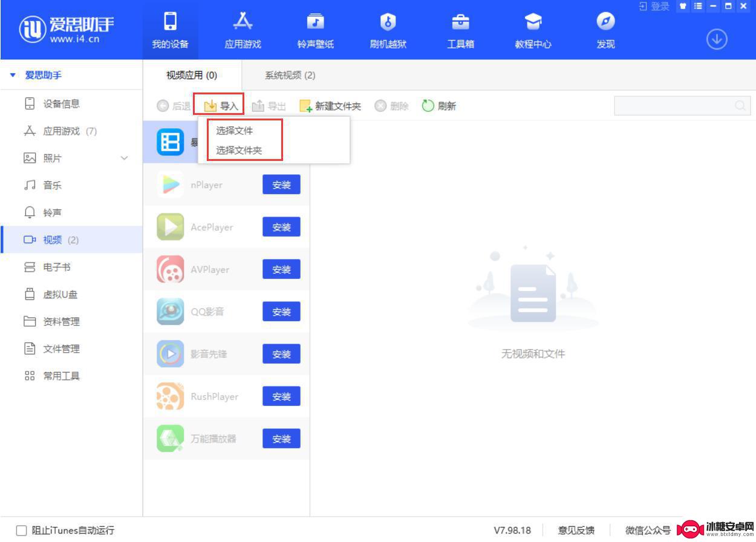Open the skin shirt icon in title bar
The image size is (756, 542).
click(x=683, y=6)
